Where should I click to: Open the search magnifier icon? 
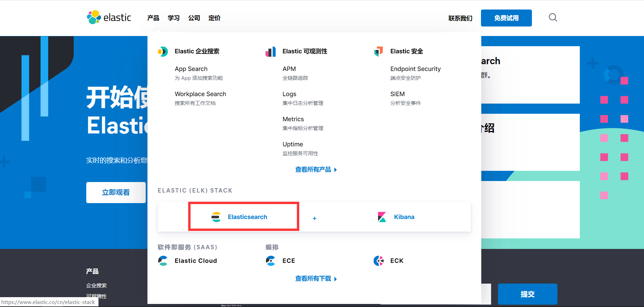tap(553, 18)
